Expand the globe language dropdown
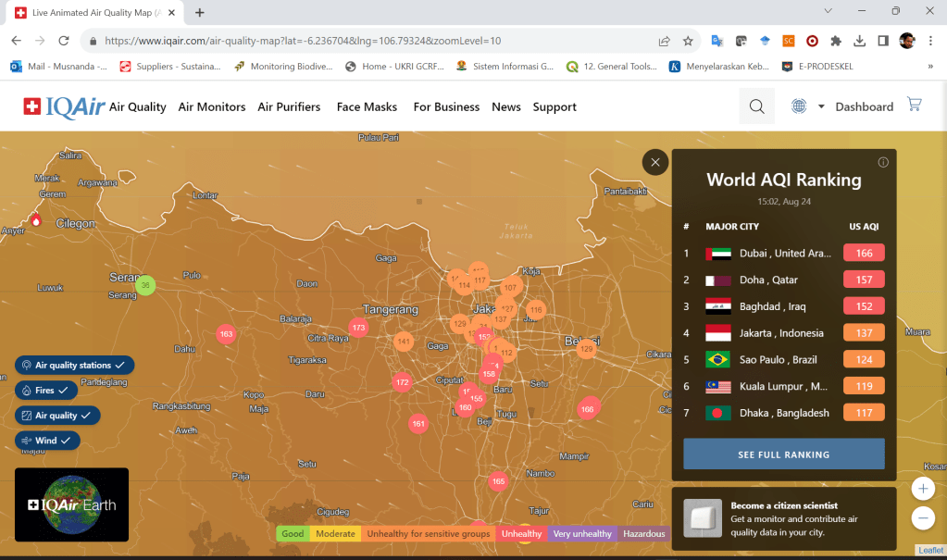Viewport: 947px width, 560px height. 806,106
